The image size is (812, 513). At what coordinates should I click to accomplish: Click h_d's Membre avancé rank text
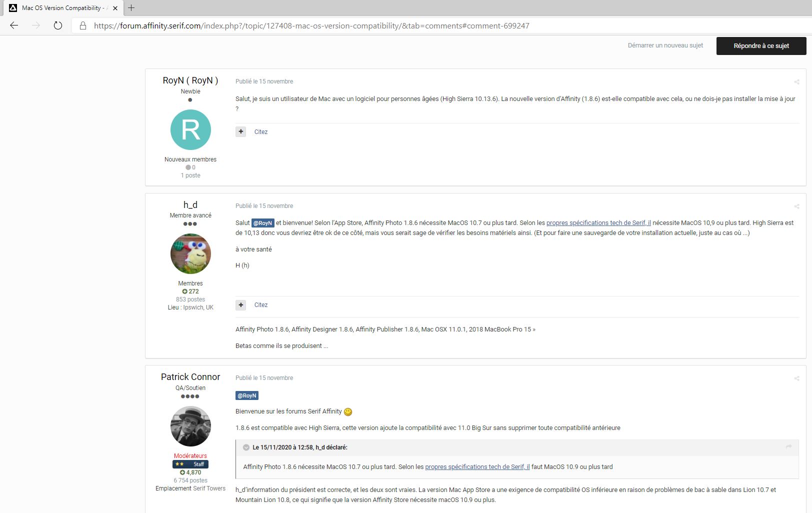click(x=190, y=215)
